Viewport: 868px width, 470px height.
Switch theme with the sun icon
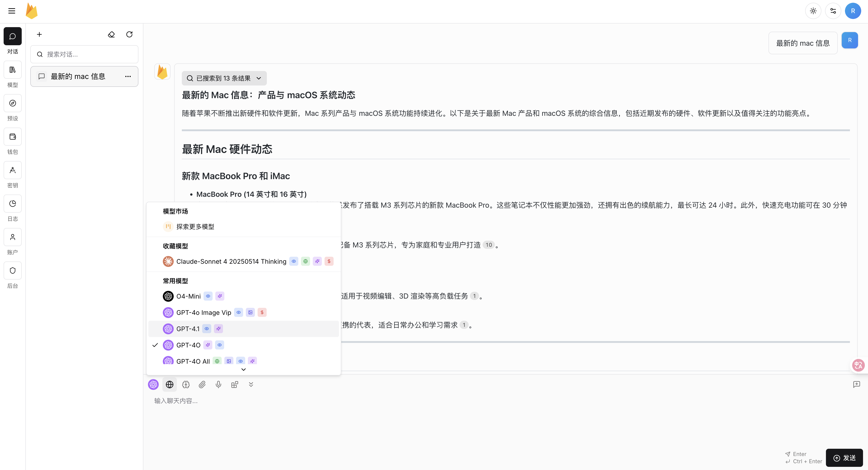[x=813, y=11]
